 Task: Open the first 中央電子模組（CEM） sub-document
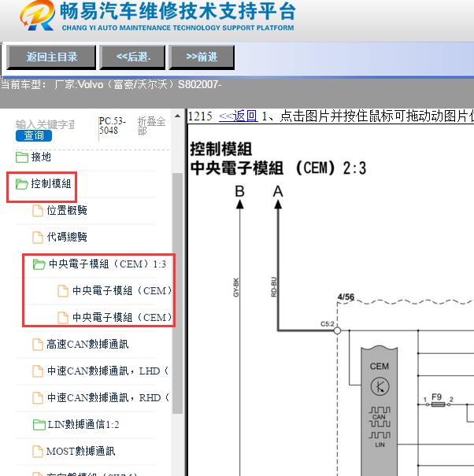[122, 291]
